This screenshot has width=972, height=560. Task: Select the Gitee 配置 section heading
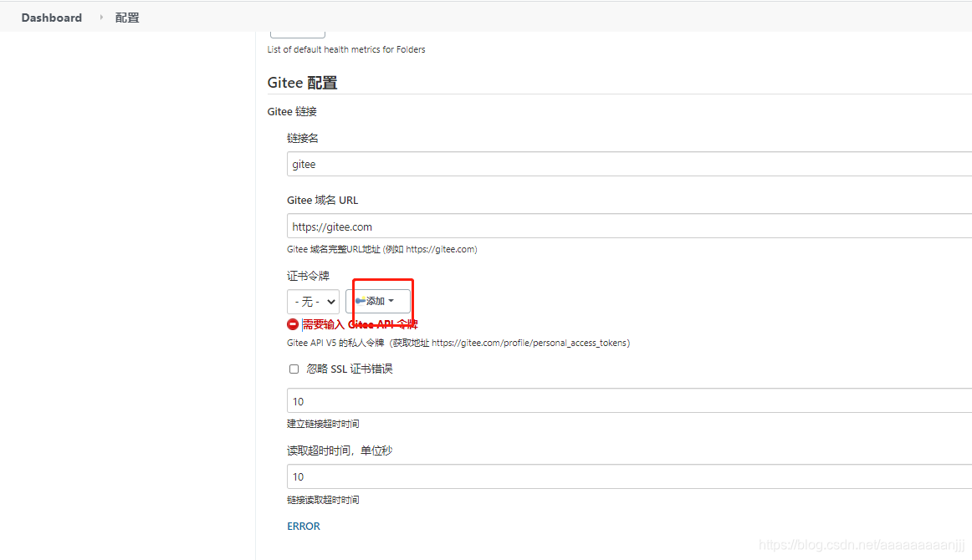(302, 83)
